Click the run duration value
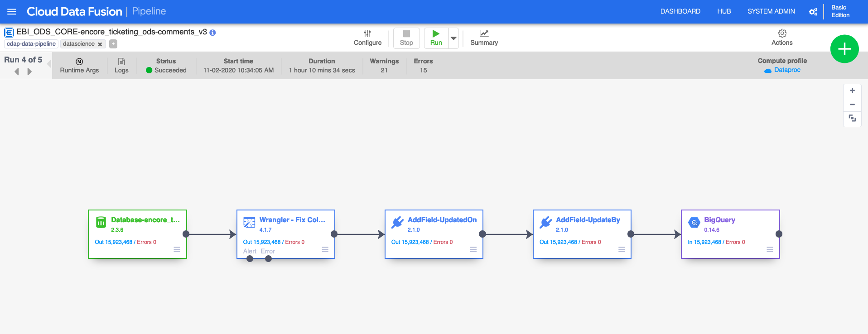This screenshot has height=334, width=868. point(322,70)
